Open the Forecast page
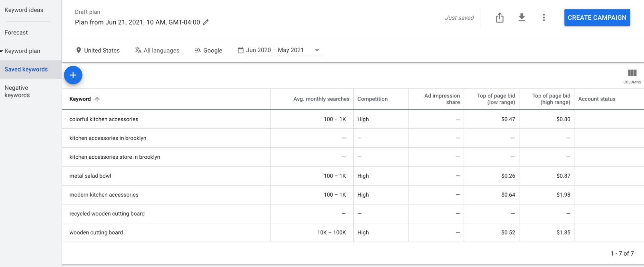 (x=16, y=33)
